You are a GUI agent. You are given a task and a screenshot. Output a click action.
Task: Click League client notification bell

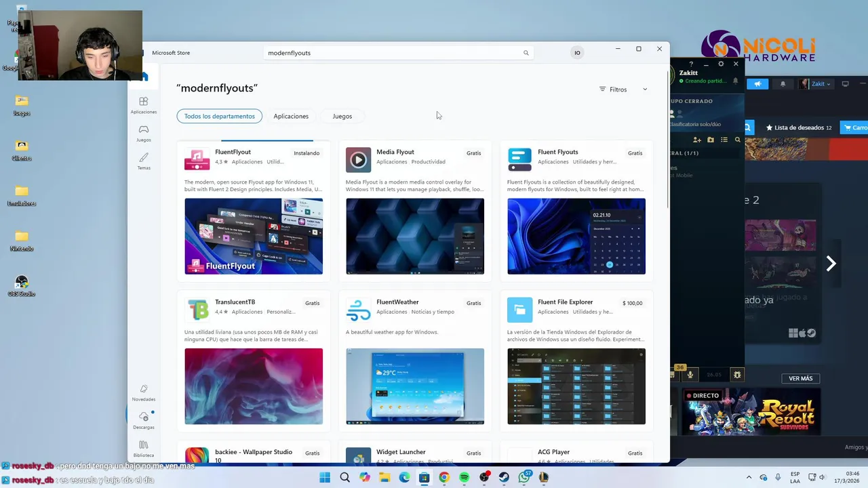(x=735, y=81)
